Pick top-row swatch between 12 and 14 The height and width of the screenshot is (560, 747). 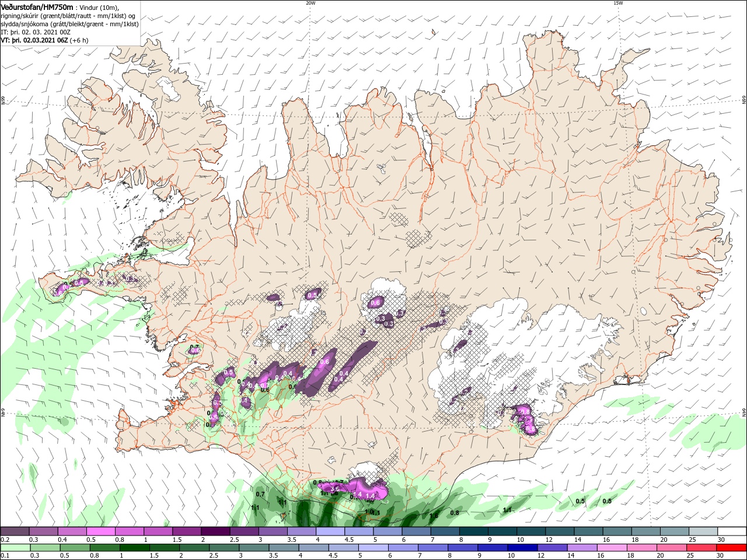pos(560,531)
